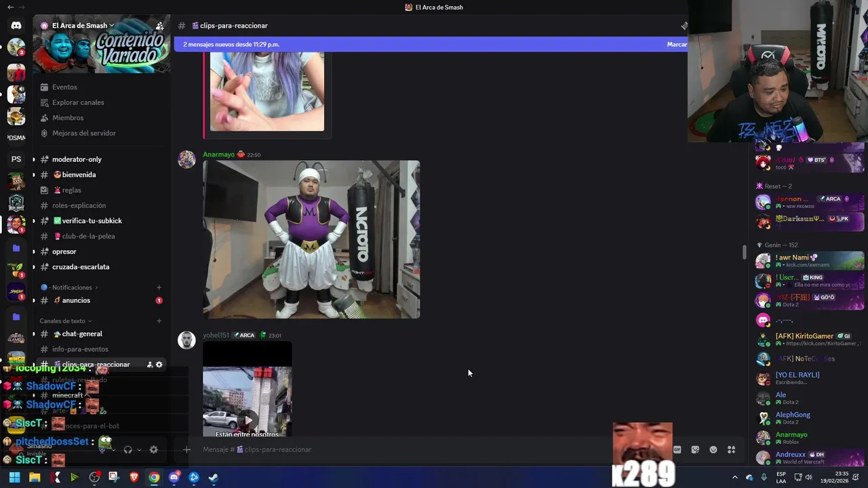Open Brave browser from taskbar
This screenshot has width=868, height=488.
(x=134, y=477)
